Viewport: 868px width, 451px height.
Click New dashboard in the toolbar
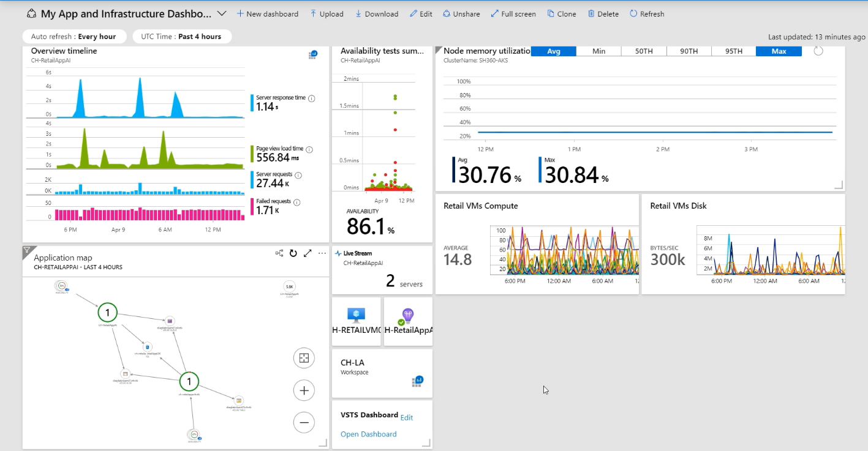[267, 13]
